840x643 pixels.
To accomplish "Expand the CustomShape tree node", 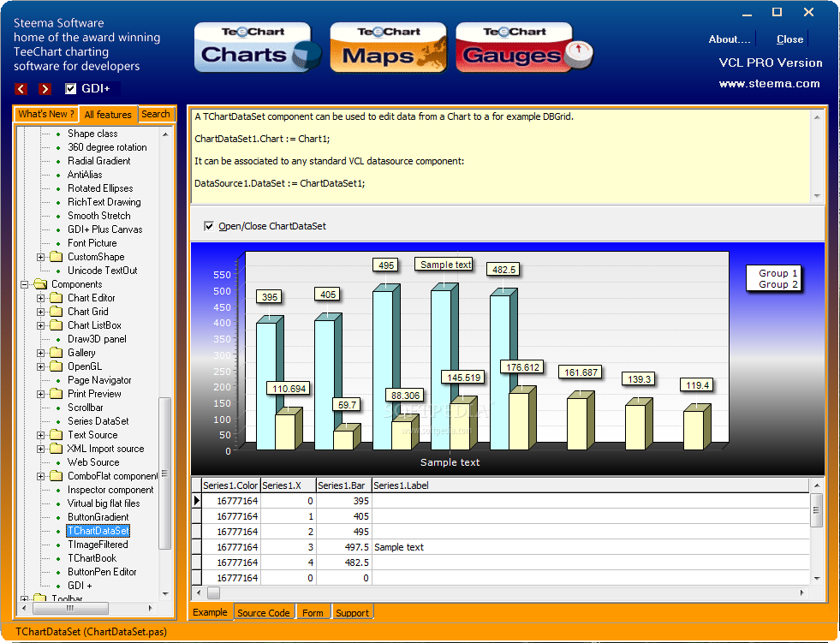I will pos(41,257).
